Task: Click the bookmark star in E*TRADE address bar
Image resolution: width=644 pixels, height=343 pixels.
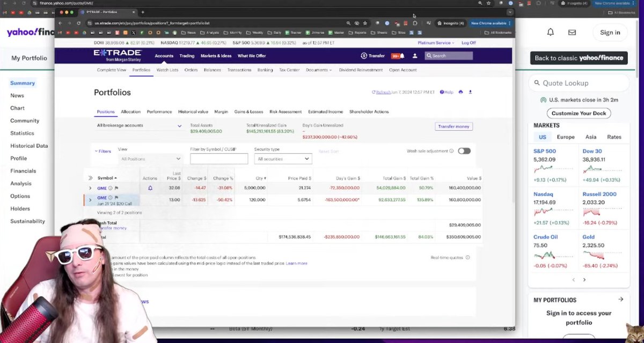Action: pos(365,23)
